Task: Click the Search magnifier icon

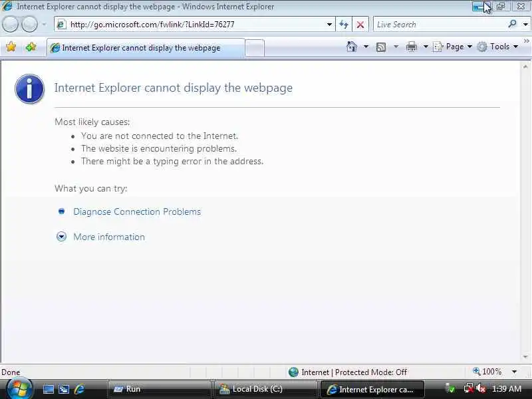Action: click(512, 24)
